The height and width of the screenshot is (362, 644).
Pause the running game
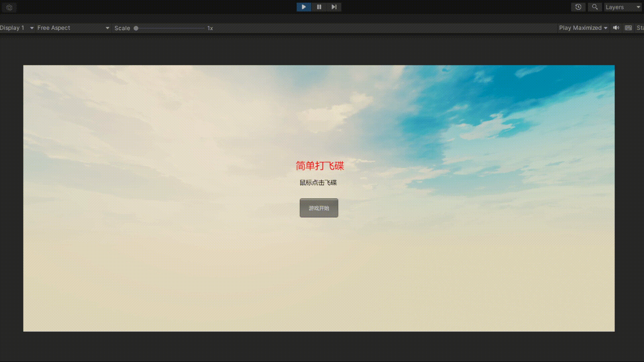click(x=319, y=7)
